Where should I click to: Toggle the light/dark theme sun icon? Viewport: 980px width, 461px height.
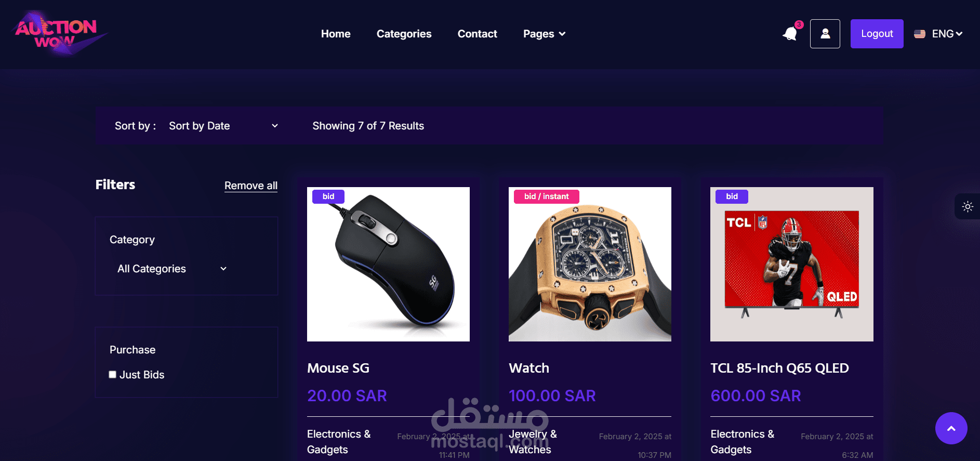[968, 206]
